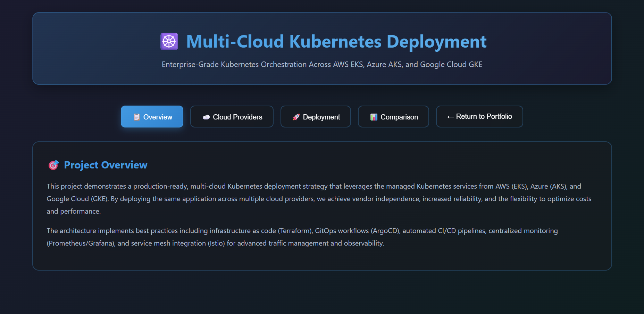Click the rocket icon on Deployment button
Viewport: 644px width, 314px height.
[296, 117]
